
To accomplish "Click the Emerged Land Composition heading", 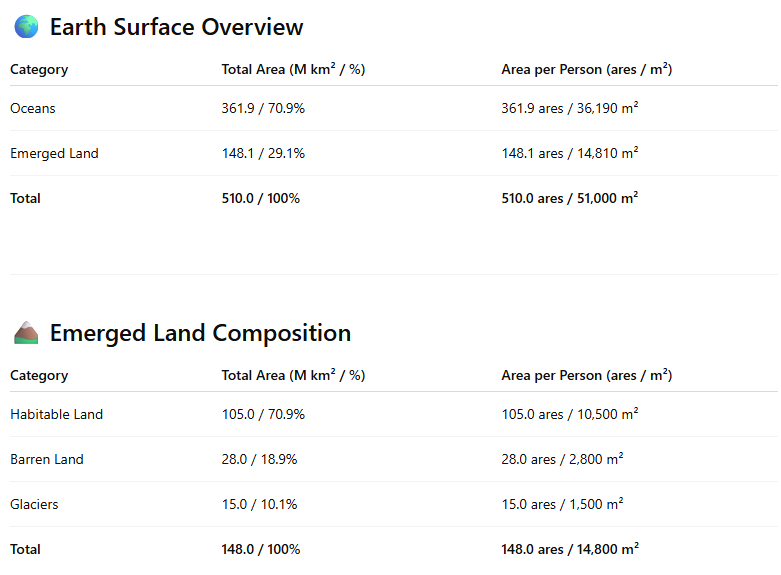I will [200, 333].
